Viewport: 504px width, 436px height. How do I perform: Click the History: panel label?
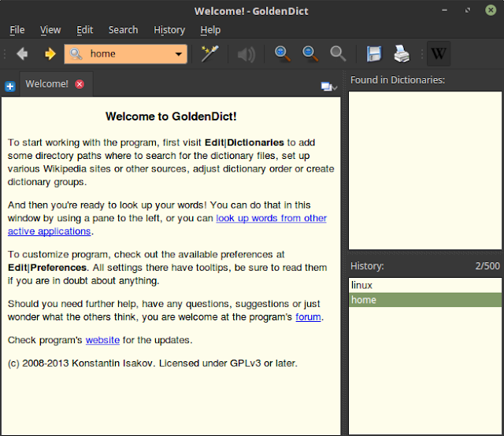click(x=367, y=266)
